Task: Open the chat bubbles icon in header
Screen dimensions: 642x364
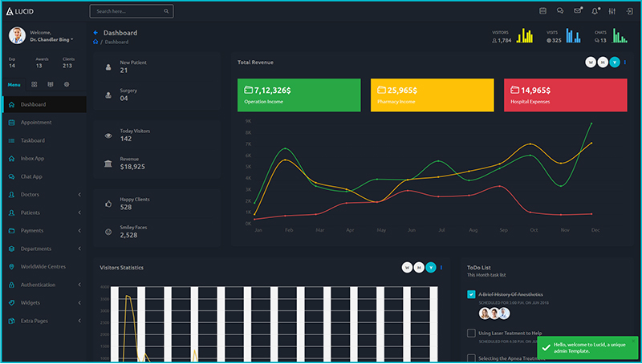Action: pyautogui.click(x=560, y=11)
